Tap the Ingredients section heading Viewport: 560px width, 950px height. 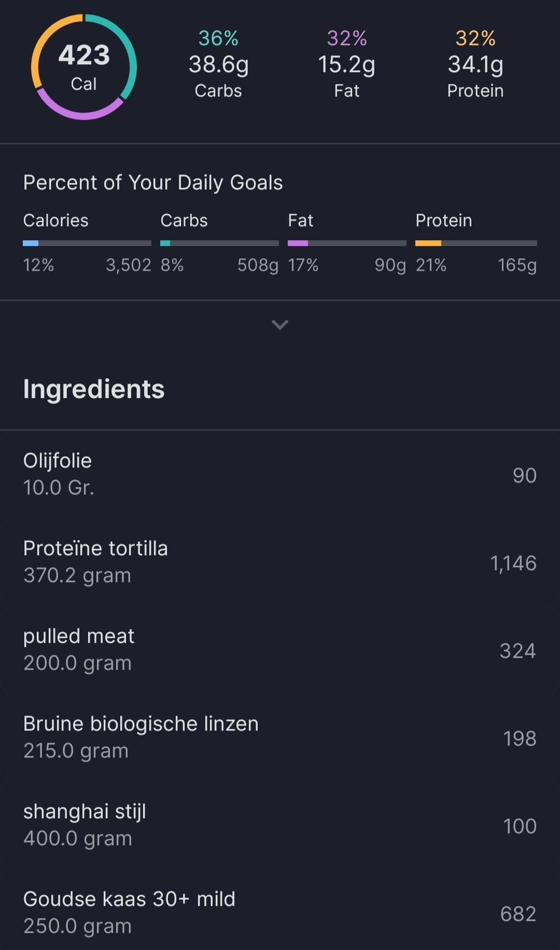[x=94, y=389]
